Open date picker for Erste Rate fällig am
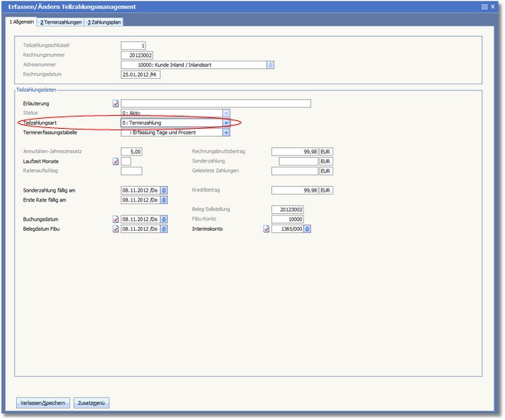505x420 pixels. (x=163, y=200)
